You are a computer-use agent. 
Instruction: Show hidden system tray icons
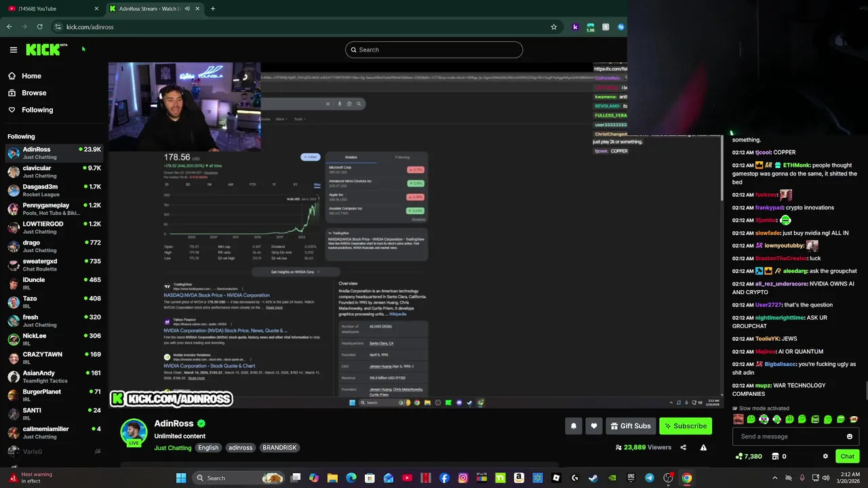pos(775,478)
